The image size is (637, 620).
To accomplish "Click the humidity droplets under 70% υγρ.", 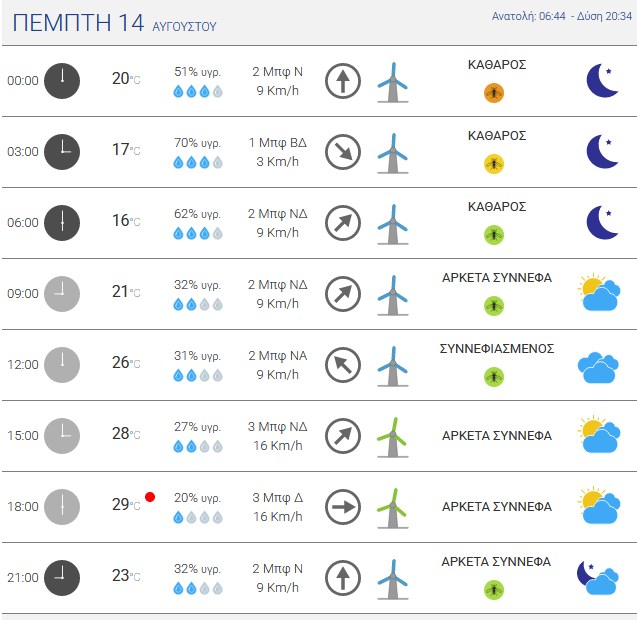I will 198,163.
